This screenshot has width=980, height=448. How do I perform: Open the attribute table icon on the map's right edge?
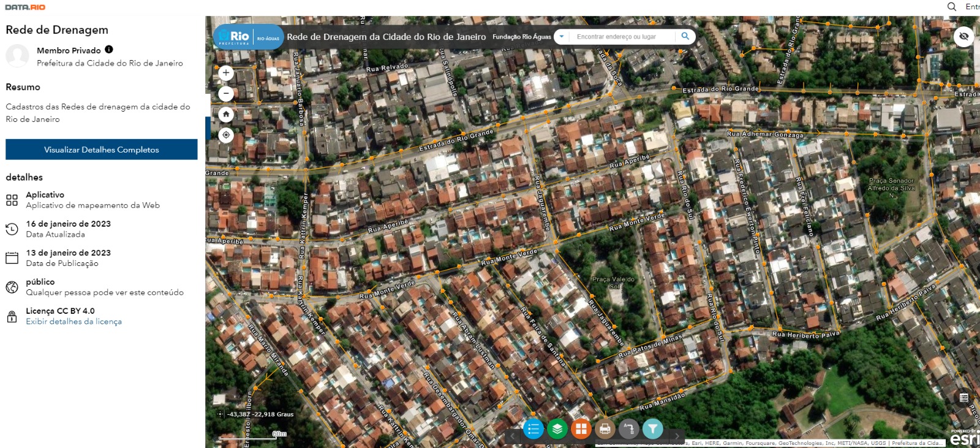click(964, 398)
